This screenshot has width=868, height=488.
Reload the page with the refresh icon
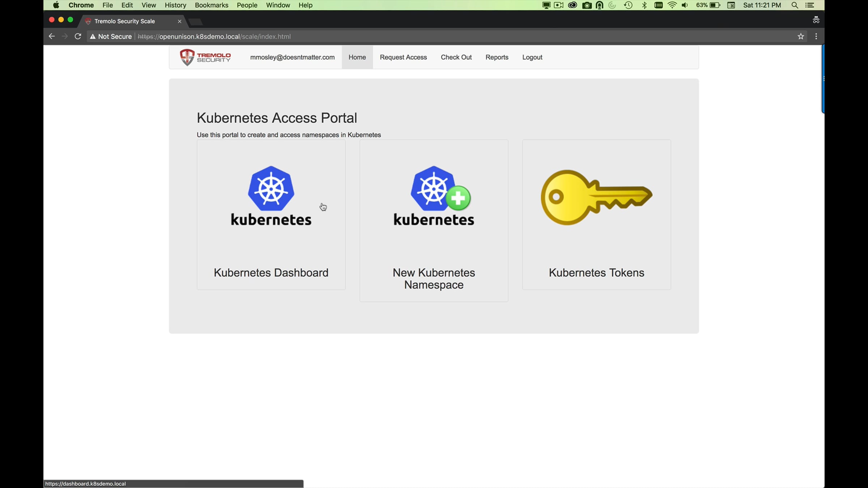(78, 37)
